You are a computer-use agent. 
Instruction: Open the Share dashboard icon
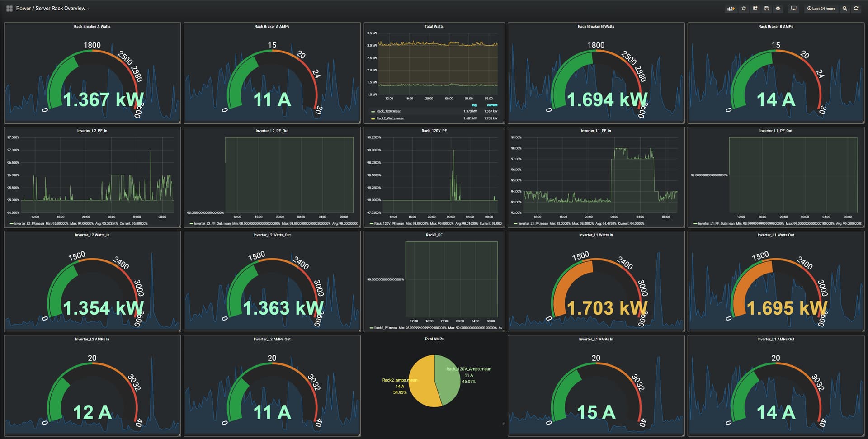755,9
